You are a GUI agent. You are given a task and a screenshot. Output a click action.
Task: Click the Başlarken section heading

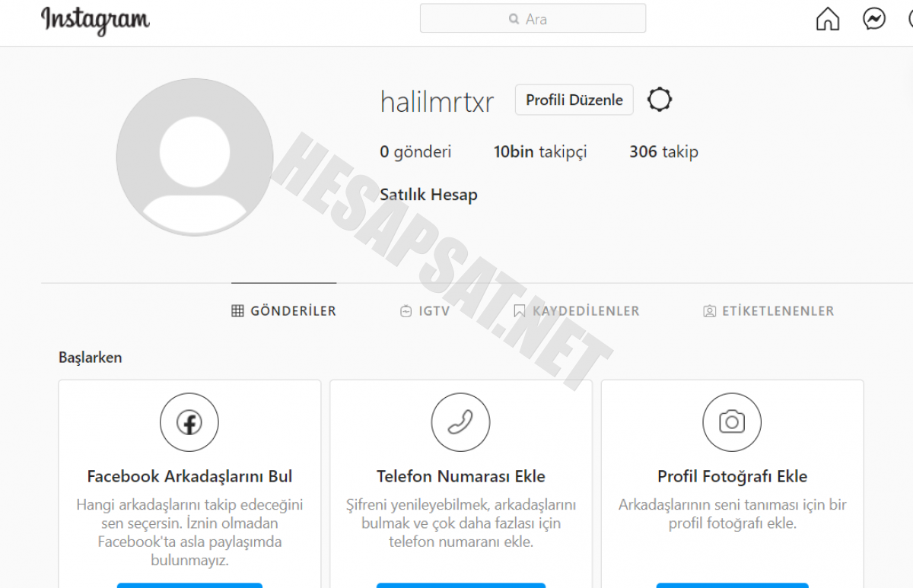coord(90,358)
